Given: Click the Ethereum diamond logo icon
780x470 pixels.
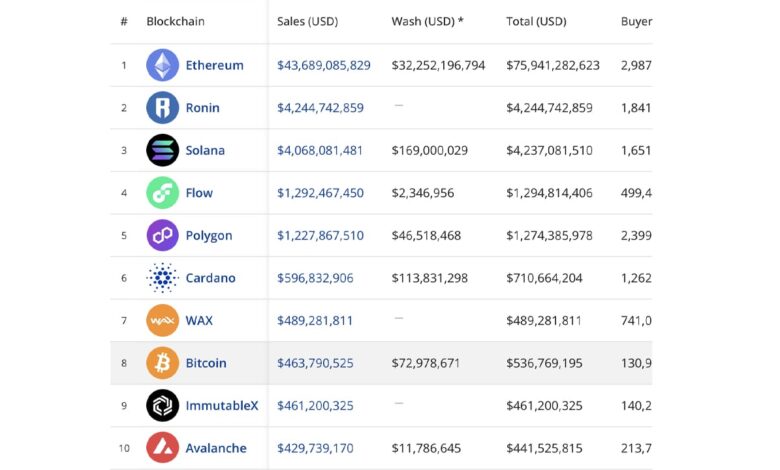Looking at the screenshot, I should click(163, 65).
